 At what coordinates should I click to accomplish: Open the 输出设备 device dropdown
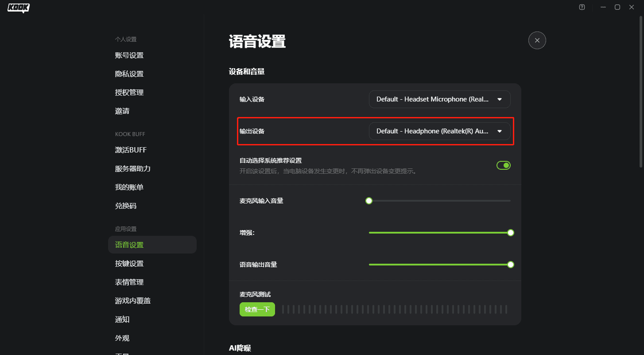click(440, 131)
